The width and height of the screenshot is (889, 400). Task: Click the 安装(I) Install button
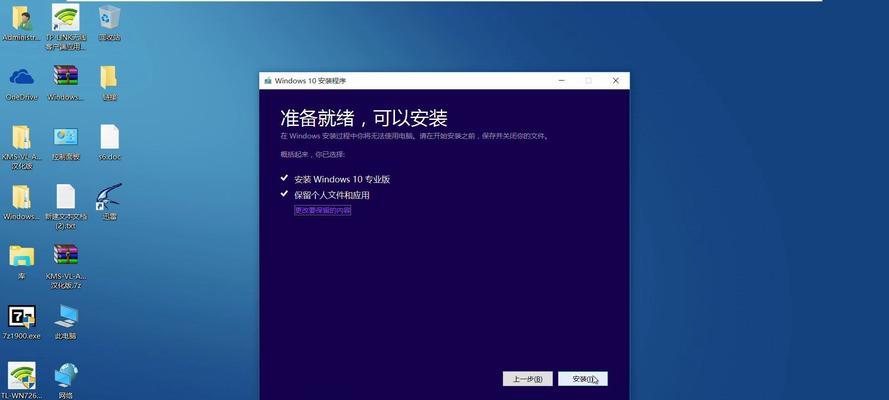pyautogui.click(x=583, y=379)
